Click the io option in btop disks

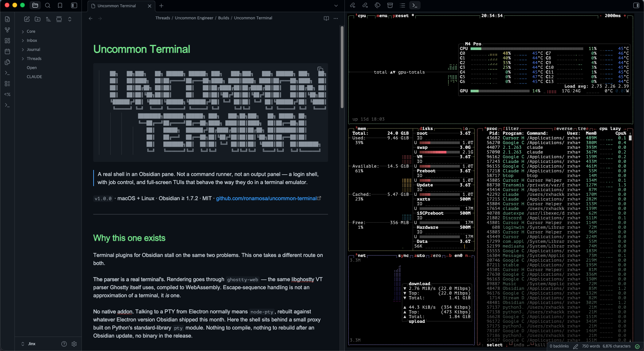(x=465, y=129)
